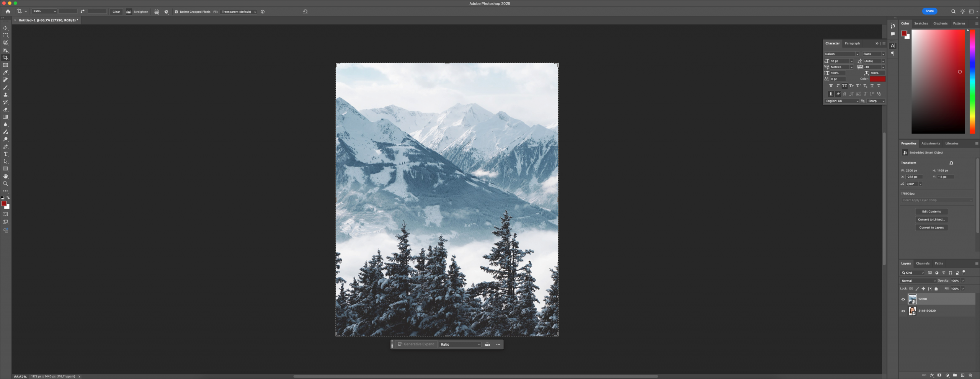This screenshot has height=379, width=980.
Task: Select the Rectangle shape tool
Action: (5, 169)
